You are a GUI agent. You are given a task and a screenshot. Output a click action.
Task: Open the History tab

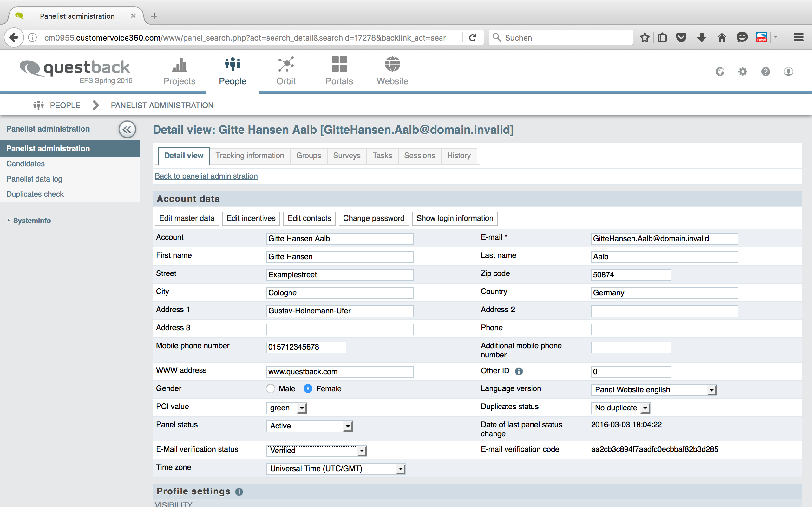(458, 156)
